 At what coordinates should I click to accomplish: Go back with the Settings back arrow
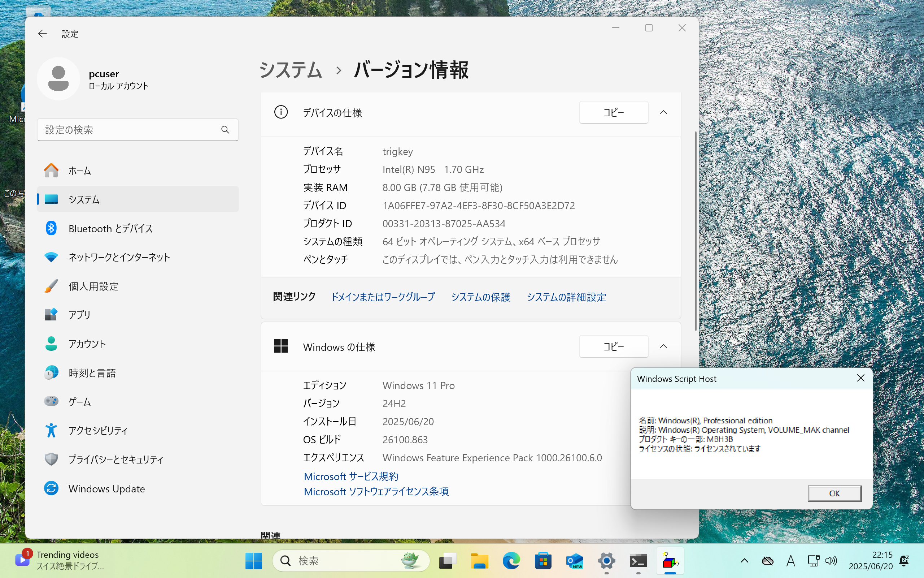(42, 34)
